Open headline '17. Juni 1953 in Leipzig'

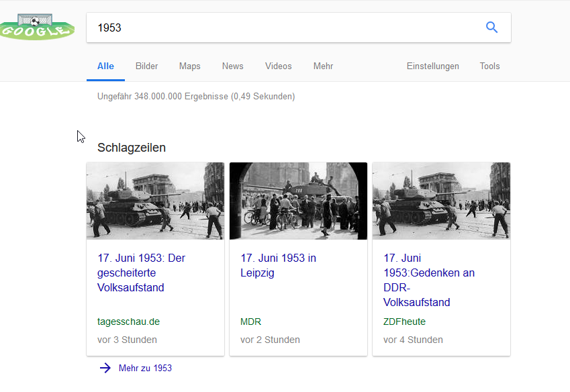tap(278, 265)
